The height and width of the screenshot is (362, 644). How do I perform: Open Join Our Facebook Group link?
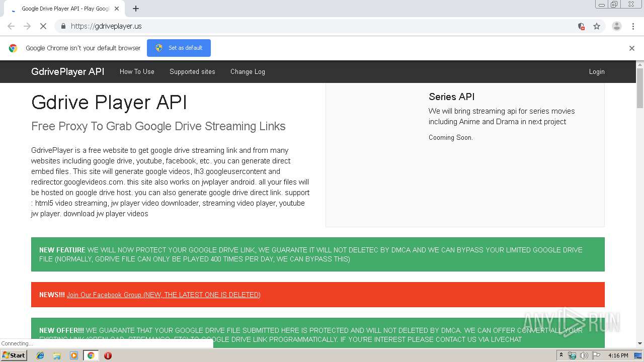(164, 295)
